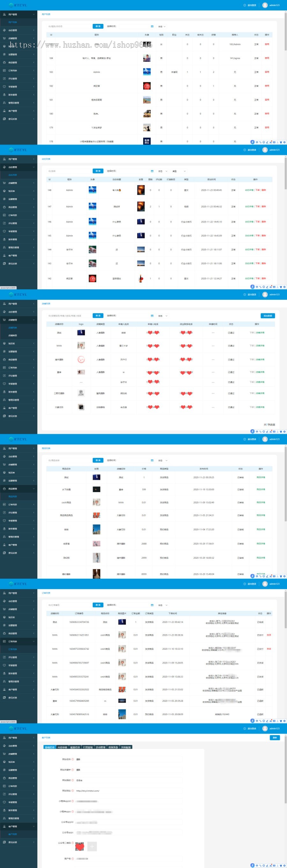Click admin123 avatar icon in 用户列表 page header
The image size is (287, 868).
tap(265, 5)
